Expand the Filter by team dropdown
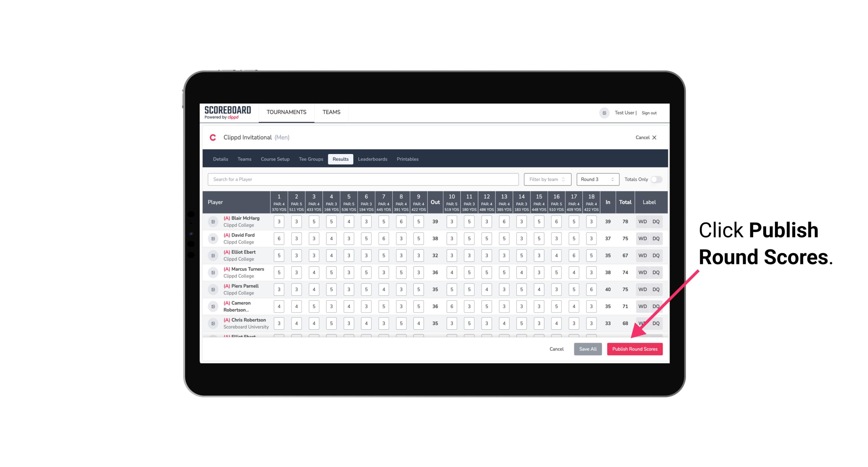Image resolution: width=868 pixels, height=467 pixels. pyautogui.click(x=547, y=179)
